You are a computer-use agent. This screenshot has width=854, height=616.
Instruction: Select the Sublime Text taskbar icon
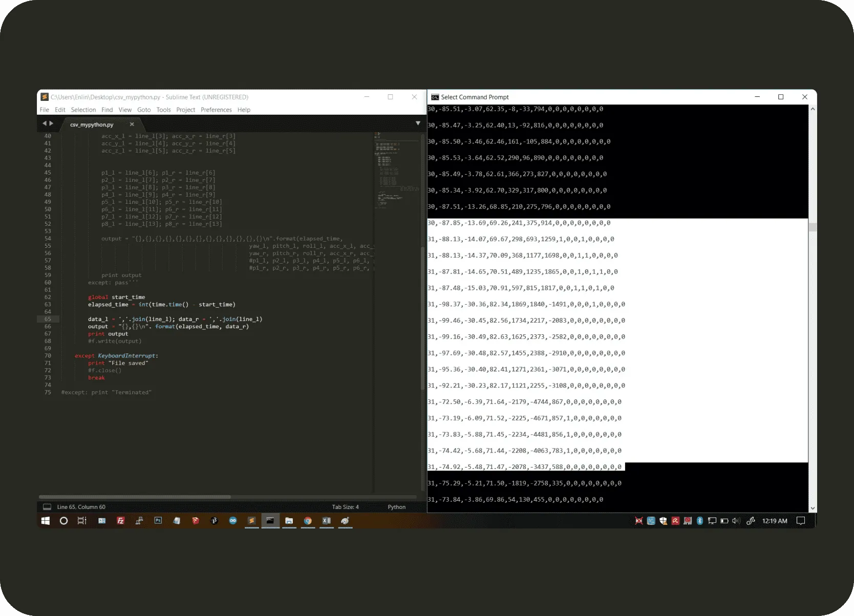(x=251, y=521)
